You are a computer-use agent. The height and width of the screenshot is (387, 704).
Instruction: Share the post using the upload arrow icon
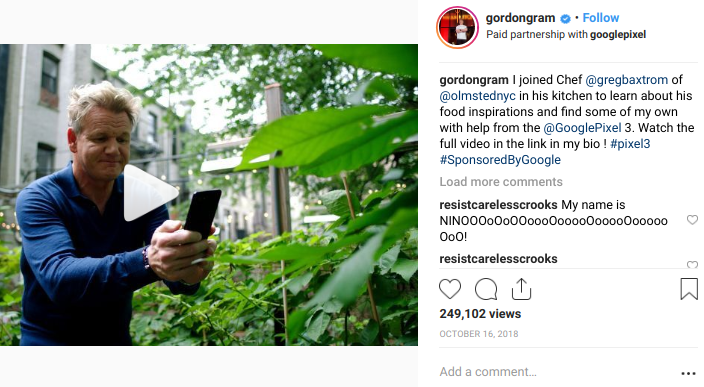click(x=521, y=289)
